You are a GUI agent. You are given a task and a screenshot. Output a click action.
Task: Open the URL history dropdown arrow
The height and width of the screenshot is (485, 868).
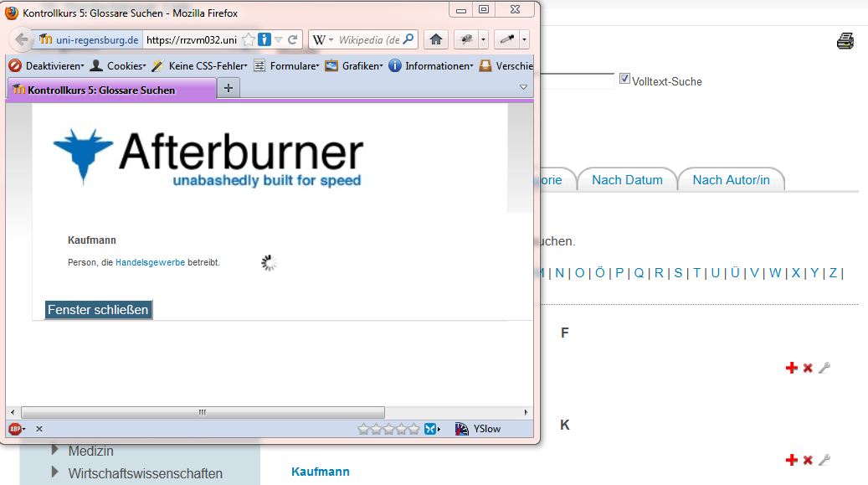pyautogui.click(x=279, y=39)
